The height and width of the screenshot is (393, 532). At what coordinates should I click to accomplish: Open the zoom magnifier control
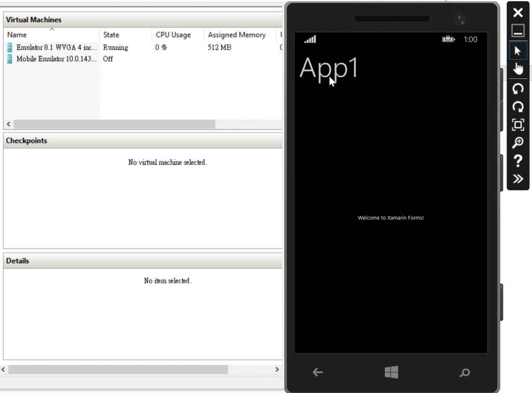coord(518,143)
